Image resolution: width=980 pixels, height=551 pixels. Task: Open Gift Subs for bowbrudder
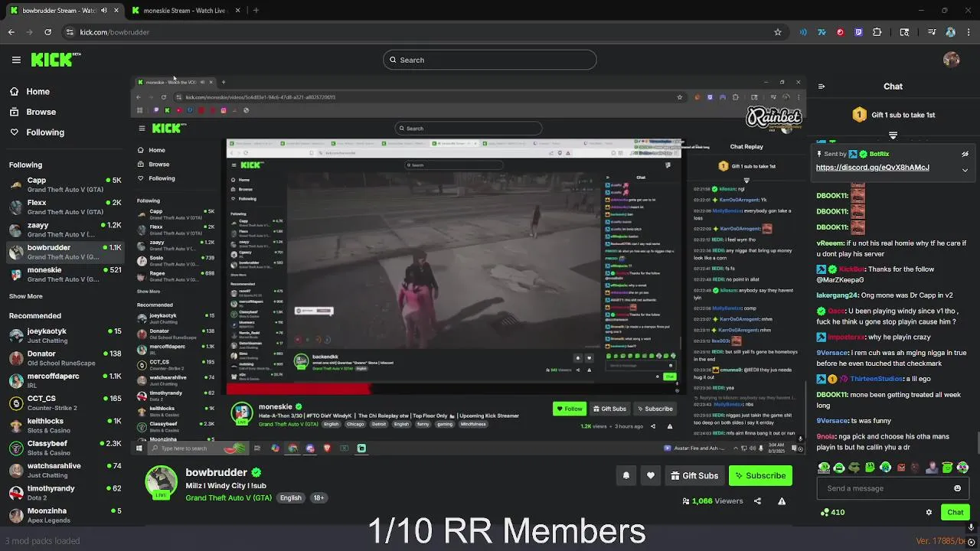tap(694, 475)
